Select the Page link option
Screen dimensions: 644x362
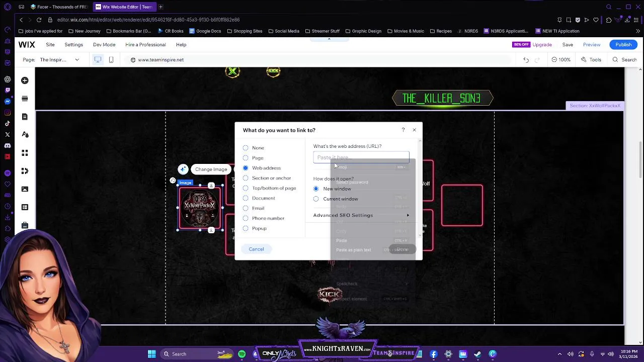click(x=246, y=158)
